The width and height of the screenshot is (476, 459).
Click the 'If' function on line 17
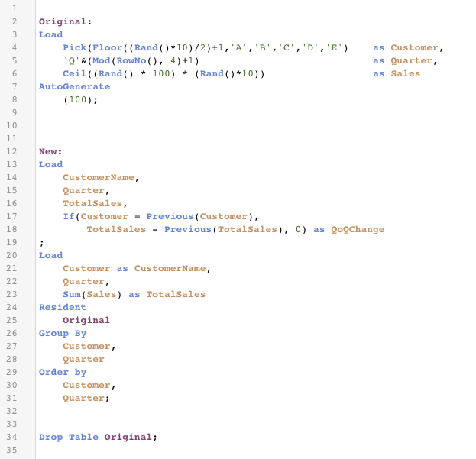(69, 216)
